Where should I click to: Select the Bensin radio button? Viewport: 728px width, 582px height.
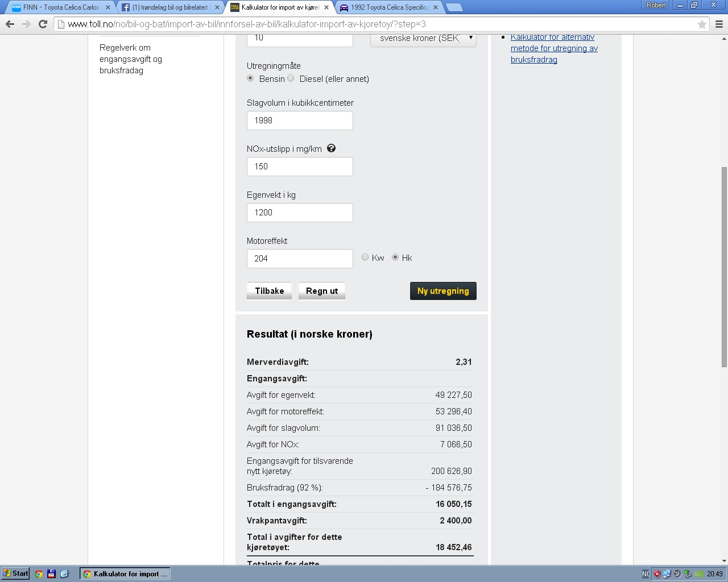pyautogui.click(x=250, y=78)
